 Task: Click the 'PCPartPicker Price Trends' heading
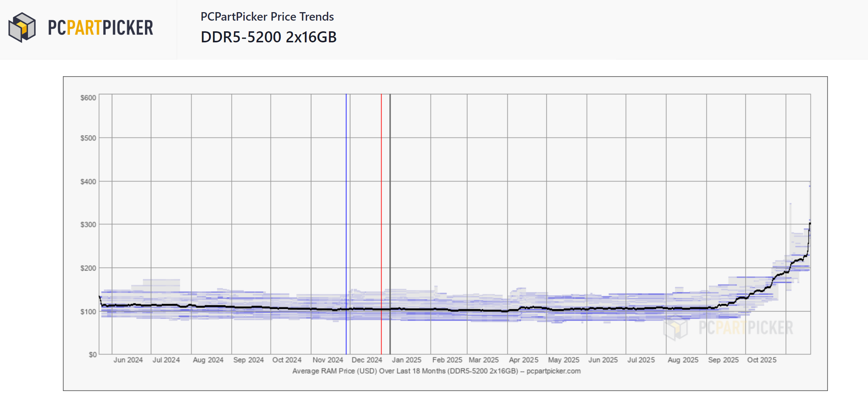coord(267,17)
